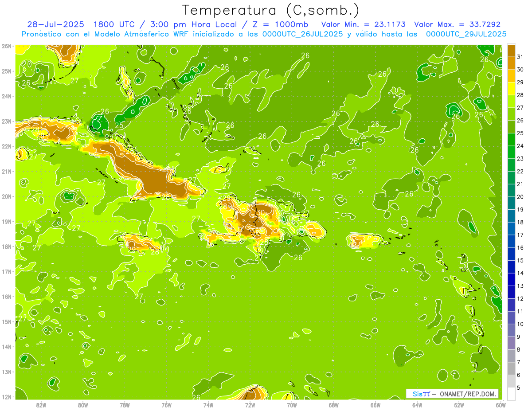
Task: Click latitude axis label "19N"
Action: click(x=6, y=221)
